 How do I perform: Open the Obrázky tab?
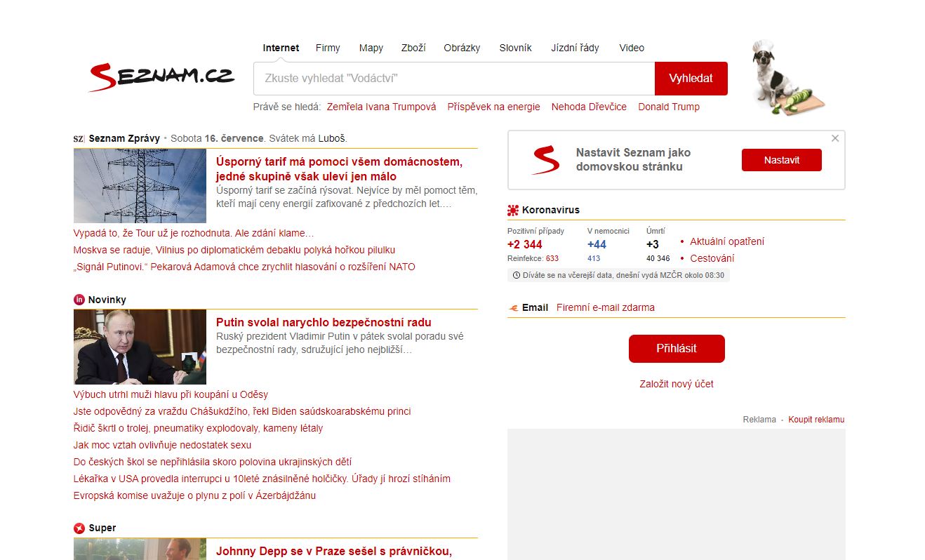[462, 48]
